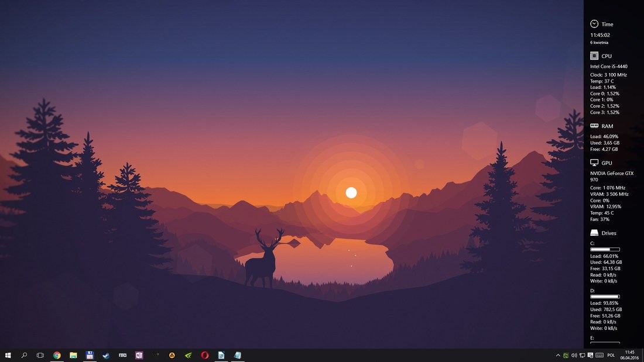Screen dimensions: 644x362
Task: Click 'Used: 782,5 GB' reading
Action: 606,309
